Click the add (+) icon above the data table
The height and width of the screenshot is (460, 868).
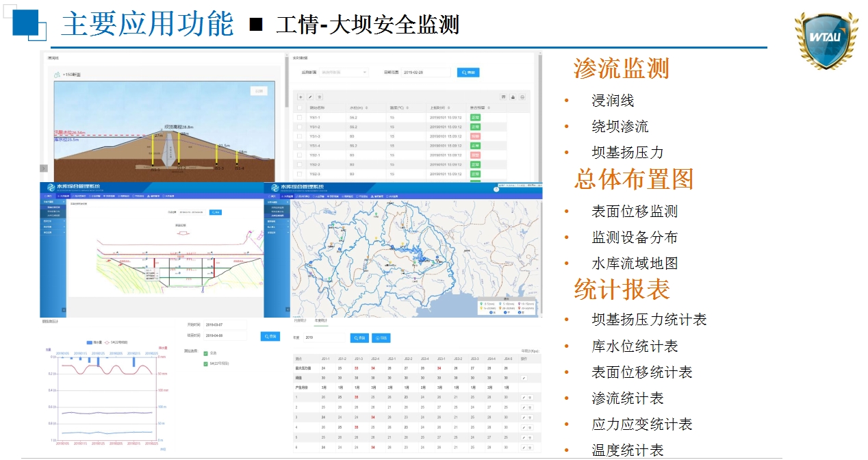[x=300, y=97]
